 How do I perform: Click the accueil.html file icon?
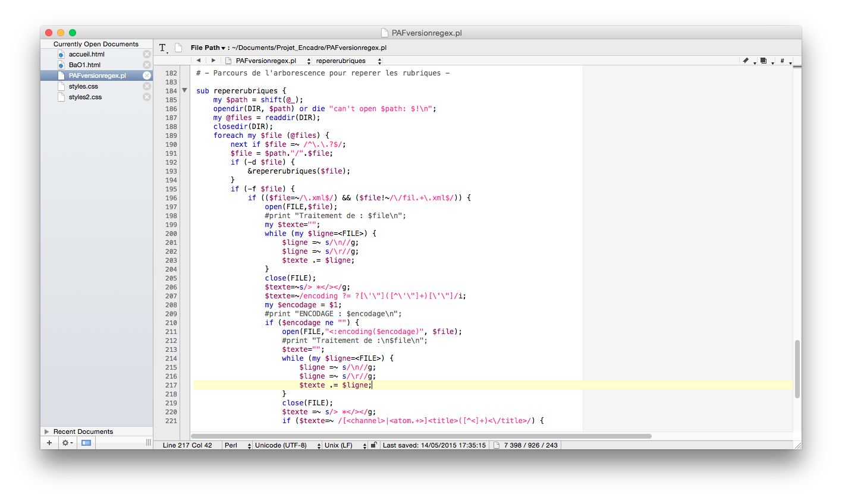(61, 54)
